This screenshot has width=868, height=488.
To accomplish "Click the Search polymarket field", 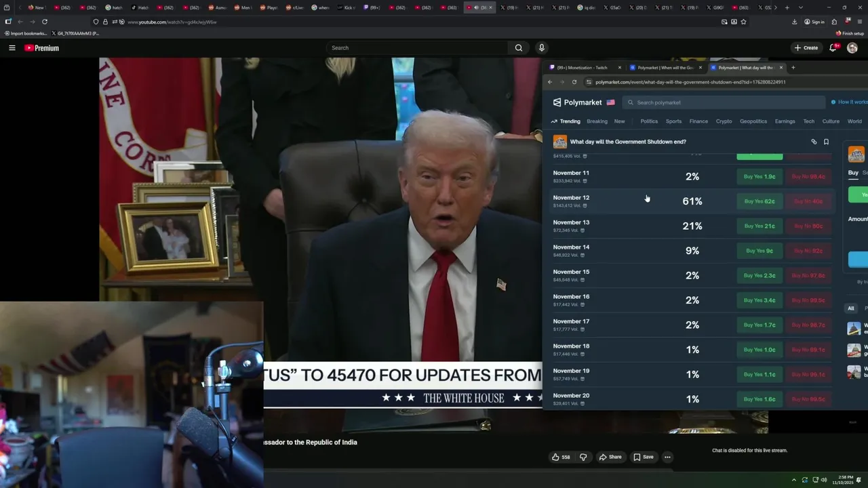I will [x=724, y=102].
